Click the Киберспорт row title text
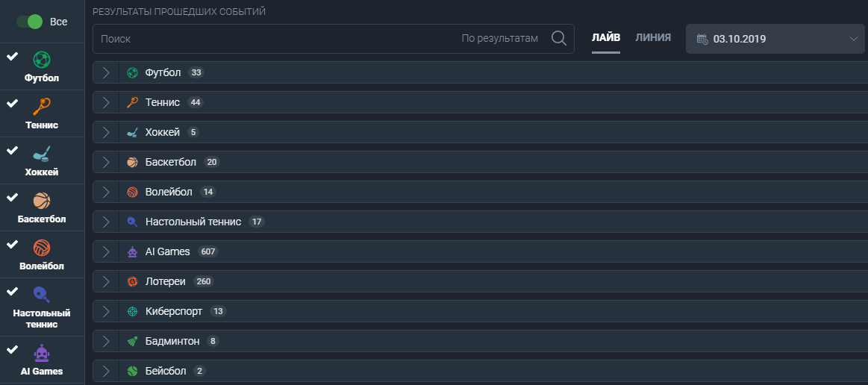868x385 pixels. pos(174,311)
